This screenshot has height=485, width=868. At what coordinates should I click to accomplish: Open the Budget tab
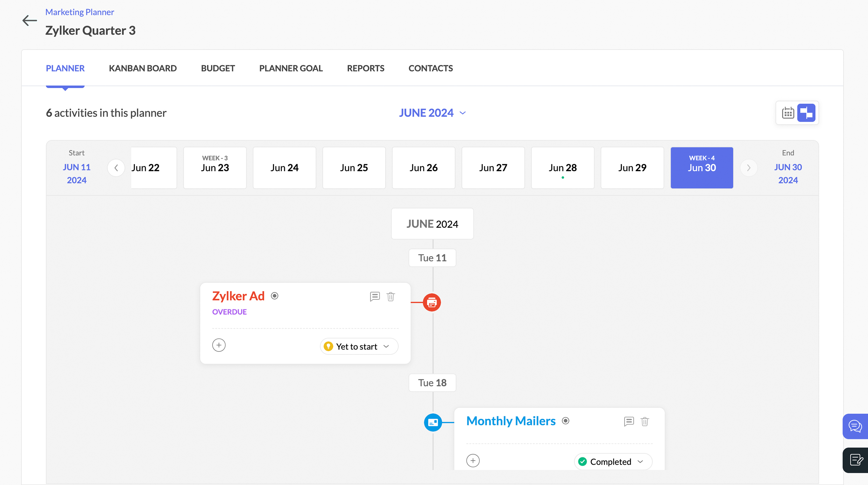(218, 68)
